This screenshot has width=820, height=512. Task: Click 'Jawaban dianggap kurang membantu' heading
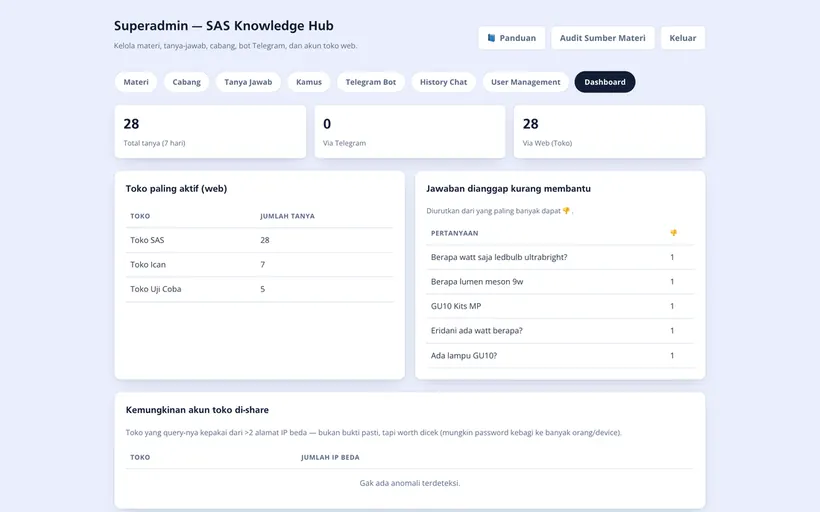[x=508, y=189]
